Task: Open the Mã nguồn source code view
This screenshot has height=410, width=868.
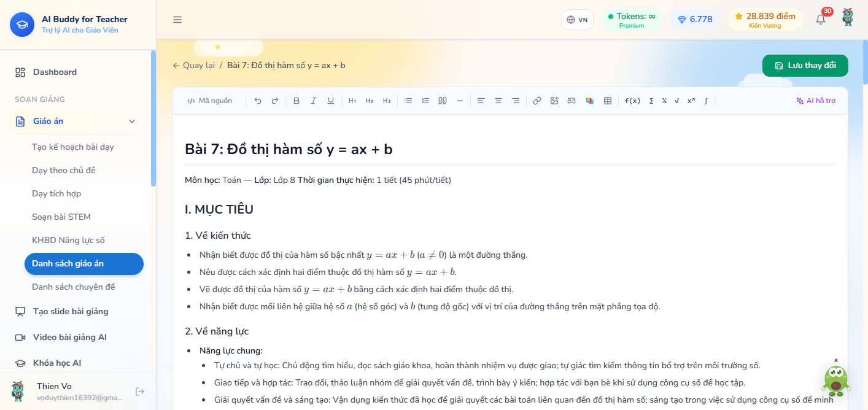Action: tap(210, 101)
